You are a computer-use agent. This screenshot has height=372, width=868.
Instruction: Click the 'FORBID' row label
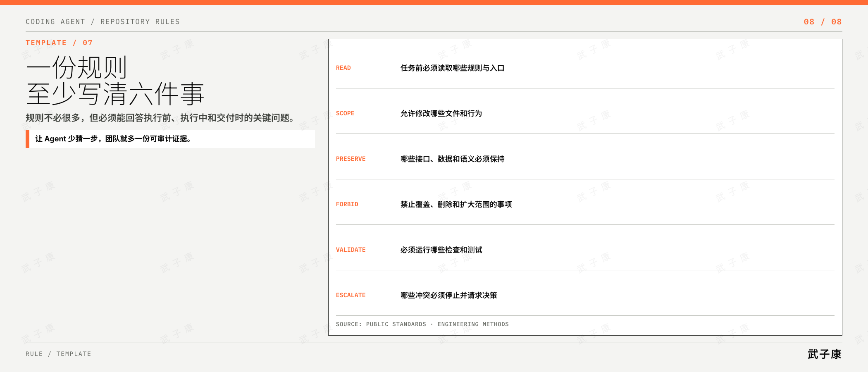[x=347, y=204]
